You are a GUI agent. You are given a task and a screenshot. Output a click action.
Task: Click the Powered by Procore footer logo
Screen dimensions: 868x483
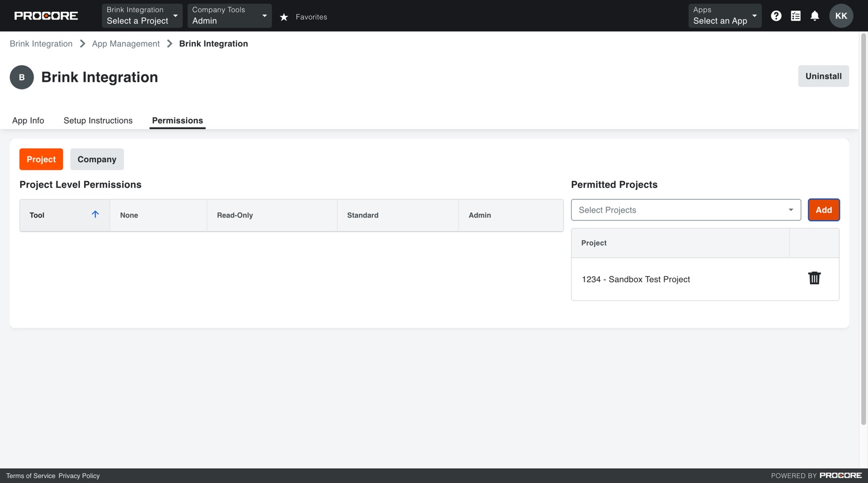coord(841,475)
